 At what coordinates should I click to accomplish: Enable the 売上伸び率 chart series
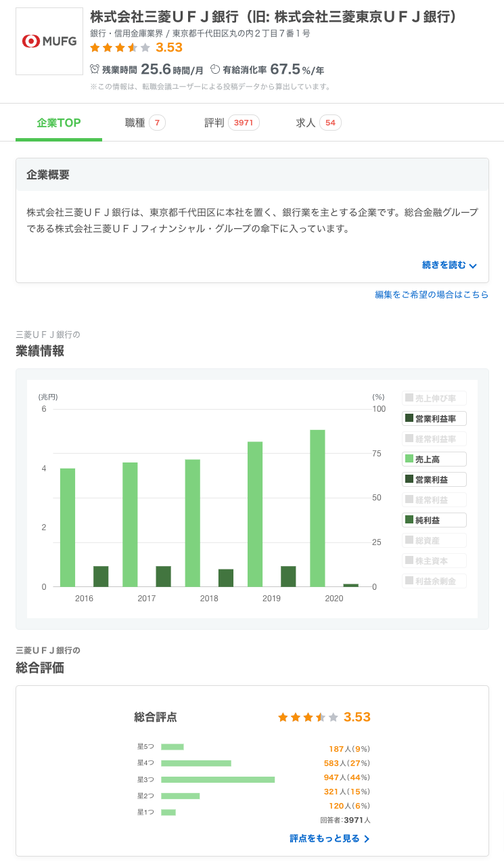coord(434,398)
